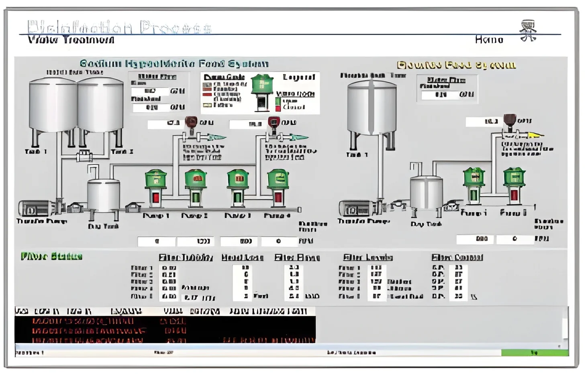Open Pump 3 in the hypochlorite feed system
Image resolution: width=588 pixels, height=374 pixels.
tap(237, 189)
